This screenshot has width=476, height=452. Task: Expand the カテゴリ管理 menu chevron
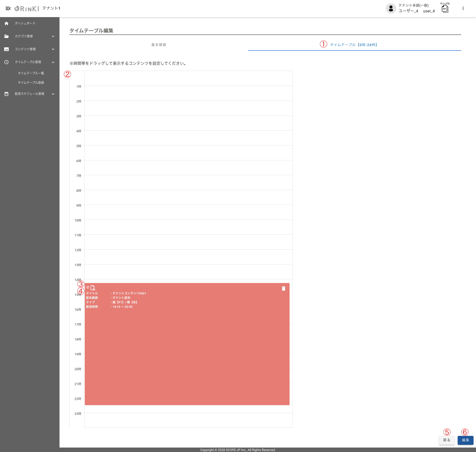click(x=53, y=36)
